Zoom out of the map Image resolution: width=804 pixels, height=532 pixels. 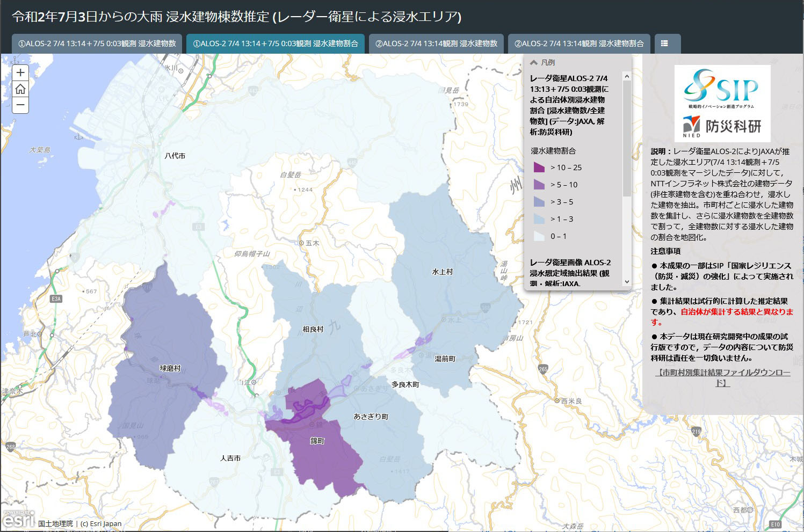coord(20,105)
